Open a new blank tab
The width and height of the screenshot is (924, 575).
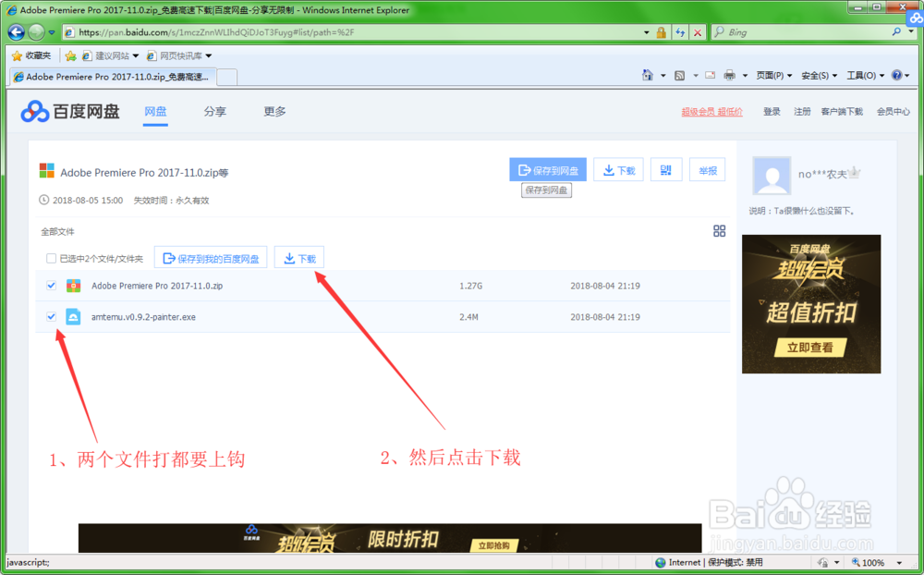coord(227,78)
